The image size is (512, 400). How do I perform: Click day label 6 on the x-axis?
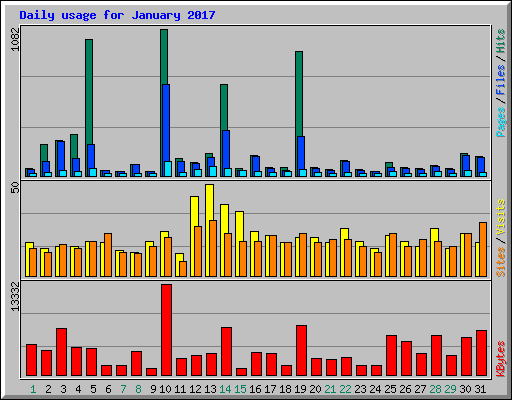pos(108,389)
